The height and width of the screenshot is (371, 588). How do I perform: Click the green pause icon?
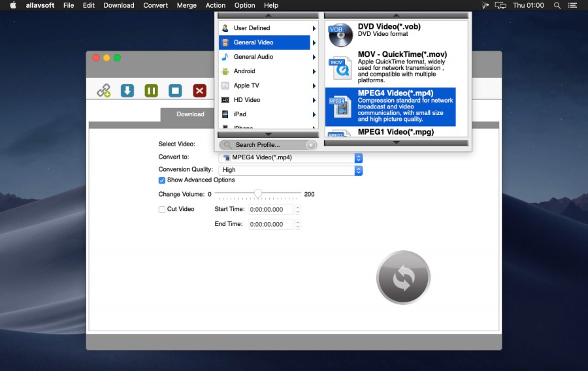coord(152,91)
